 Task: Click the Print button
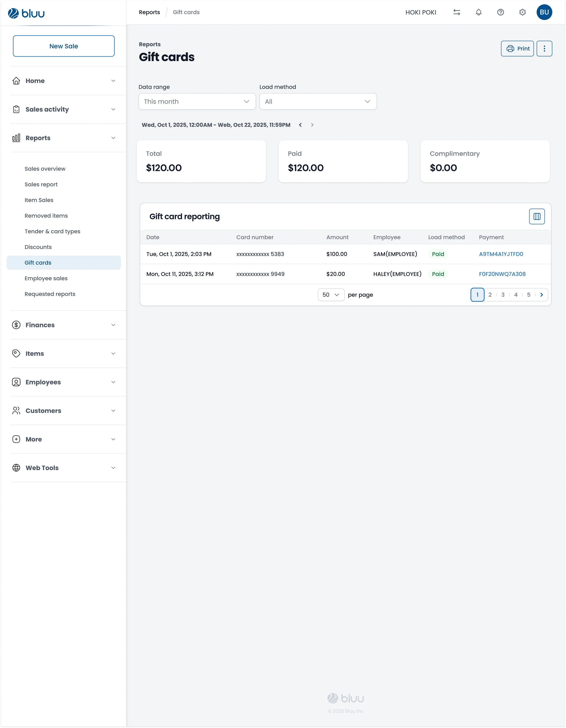pos(517,49)
